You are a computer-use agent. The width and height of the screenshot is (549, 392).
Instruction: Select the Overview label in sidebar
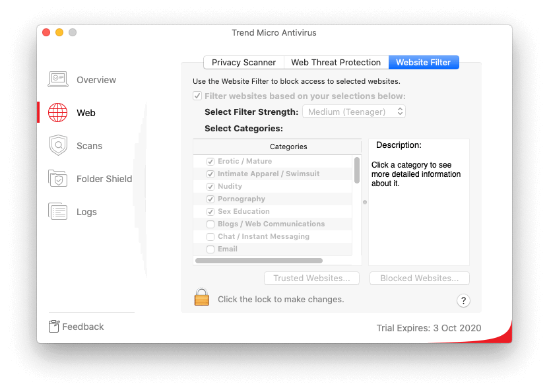point(96,80)
